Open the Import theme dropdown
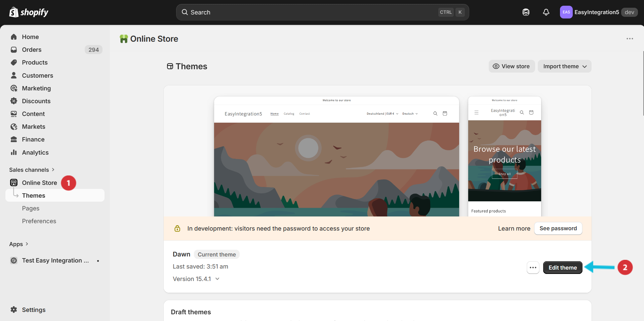644x321 pixels. 565,66
